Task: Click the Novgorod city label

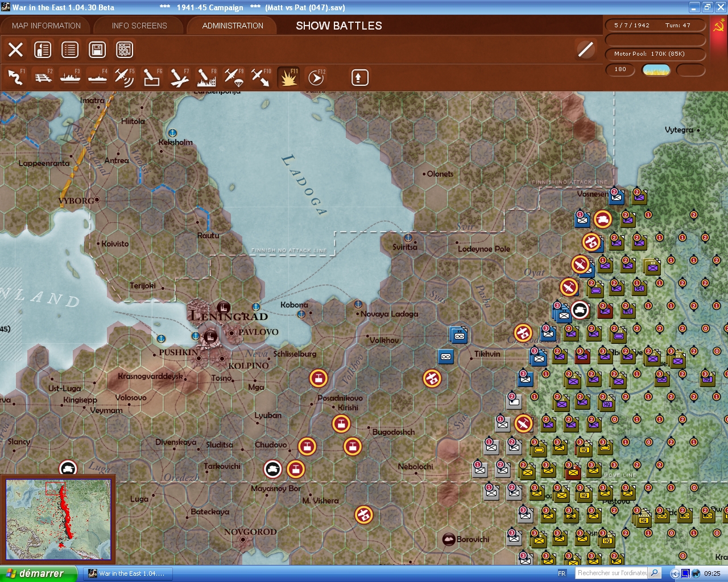Action: click(250, 532)
